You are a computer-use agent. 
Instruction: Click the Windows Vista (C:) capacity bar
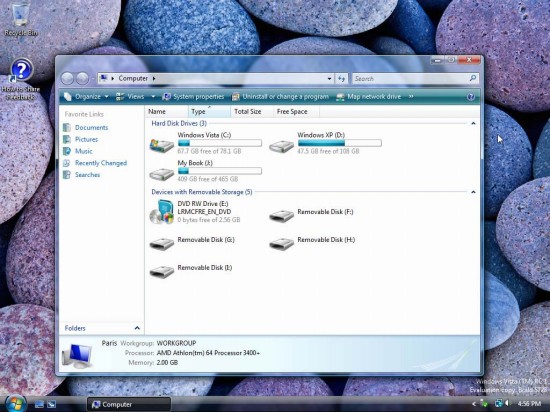point(220,143)
